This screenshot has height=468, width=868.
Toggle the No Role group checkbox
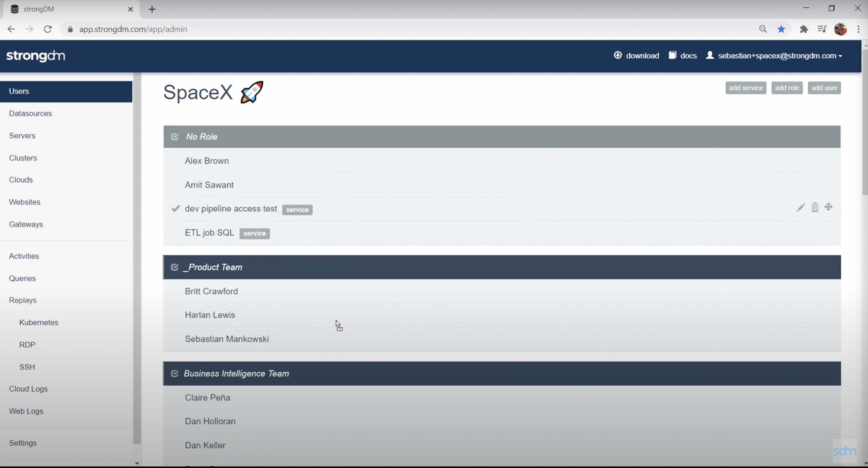tap(174, 137)
